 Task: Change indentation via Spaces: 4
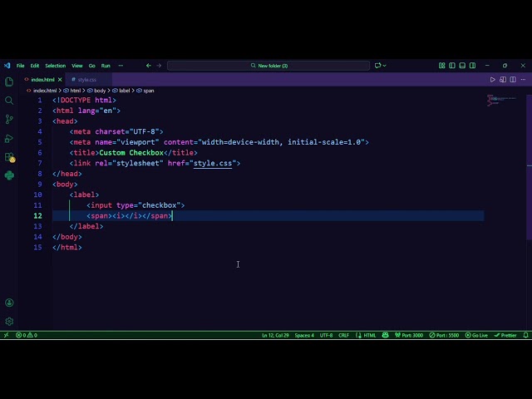pos(304,335)
